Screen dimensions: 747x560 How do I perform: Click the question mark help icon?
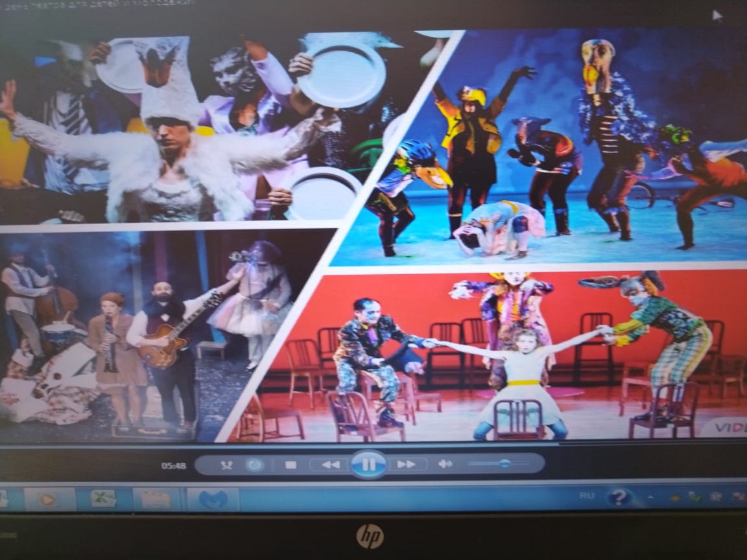pos(619,497)
